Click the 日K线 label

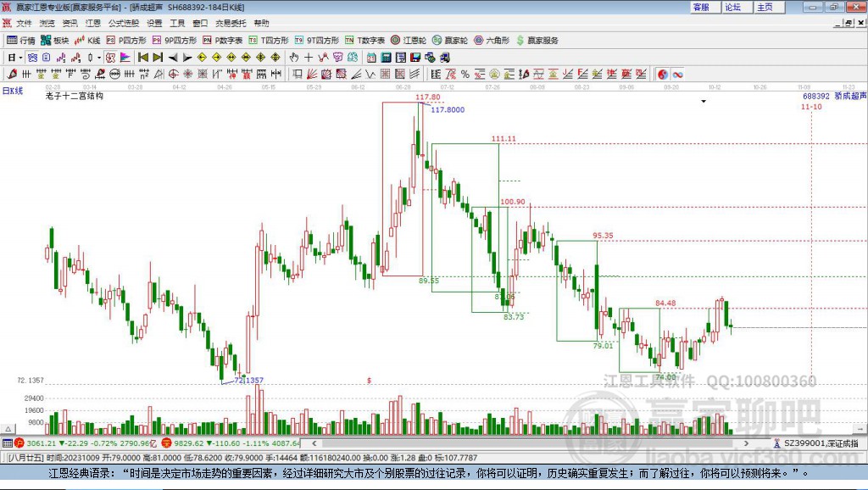(13, 91)
